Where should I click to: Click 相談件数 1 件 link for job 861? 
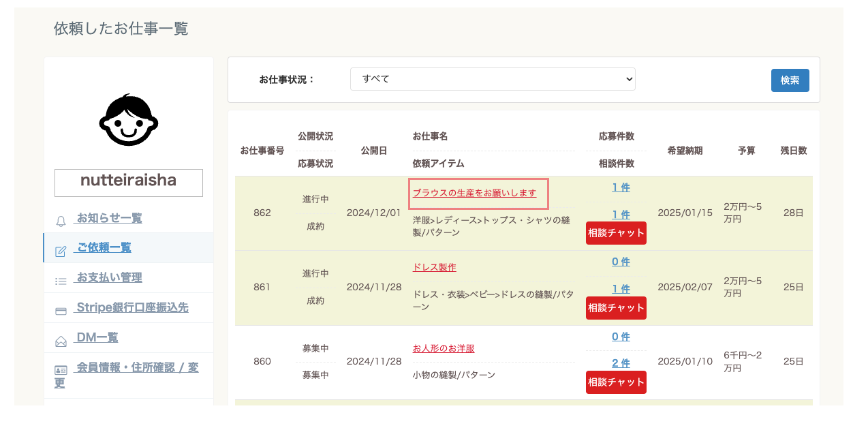click(x=621, y=289)
